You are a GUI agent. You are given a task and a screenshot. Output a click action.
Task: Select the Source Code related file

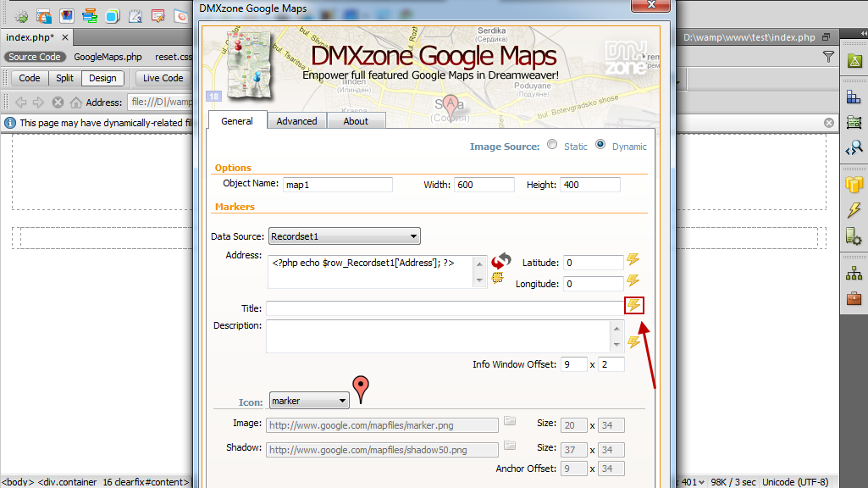click(x=35, y=57)
